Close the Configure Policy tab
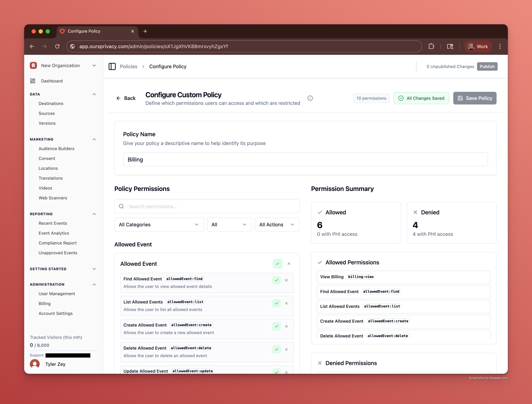The image size is (532, 404). click(x=133, y=31)
